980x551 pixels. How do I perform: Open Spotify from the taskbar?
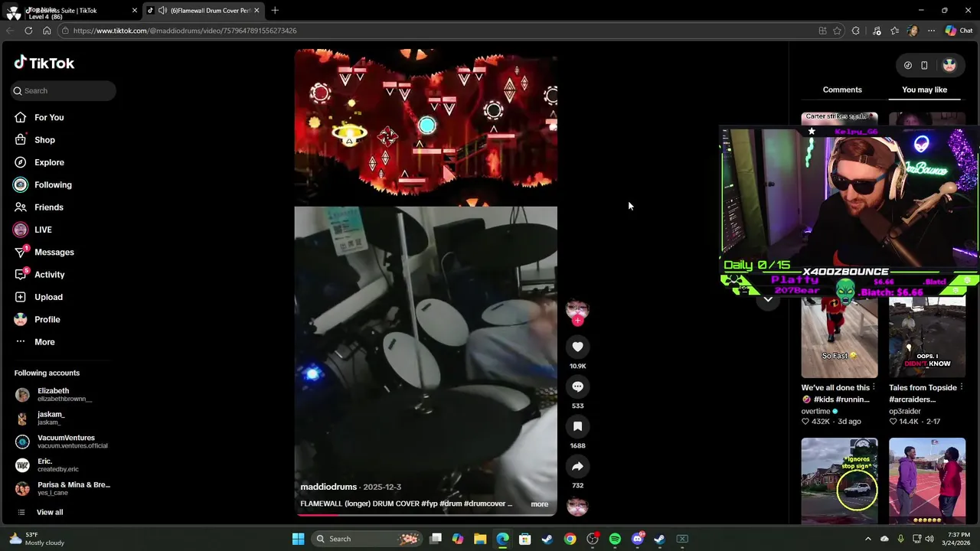click(615, 539)
